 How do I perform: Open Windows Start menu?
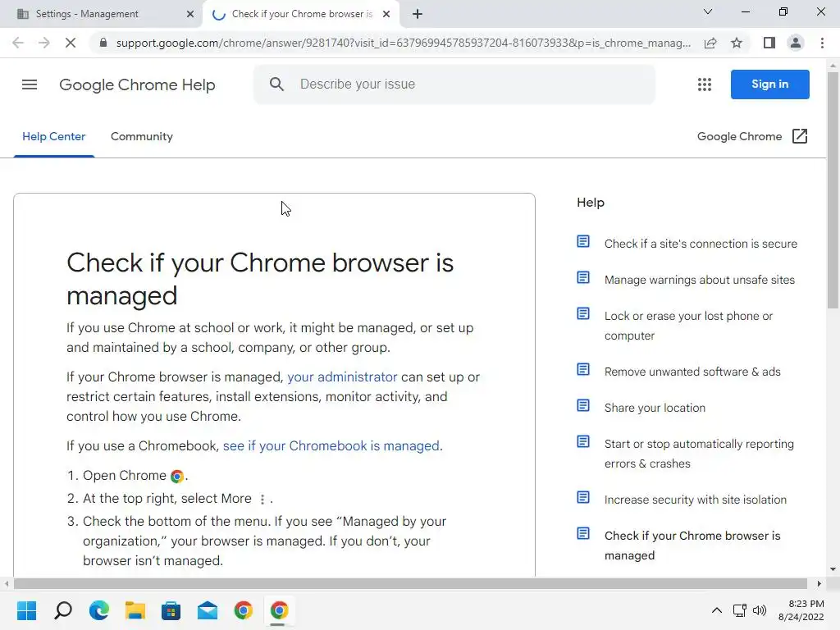[27, 610]
